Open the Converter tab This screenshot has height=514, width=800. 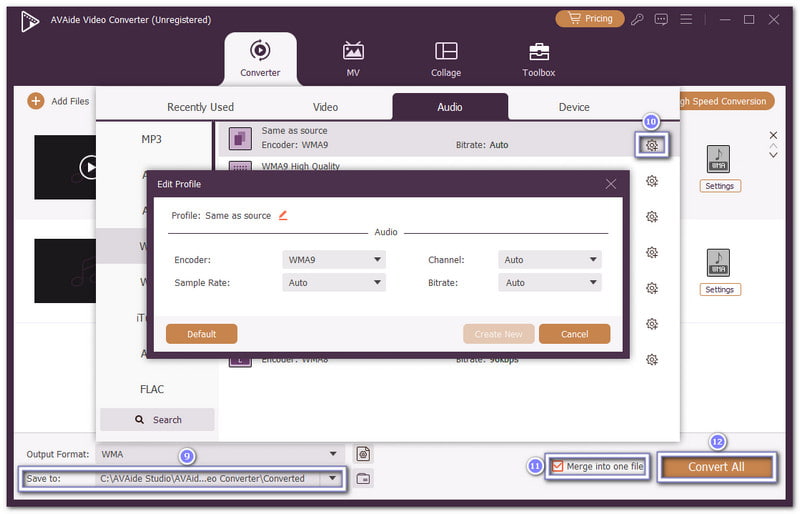260,59
